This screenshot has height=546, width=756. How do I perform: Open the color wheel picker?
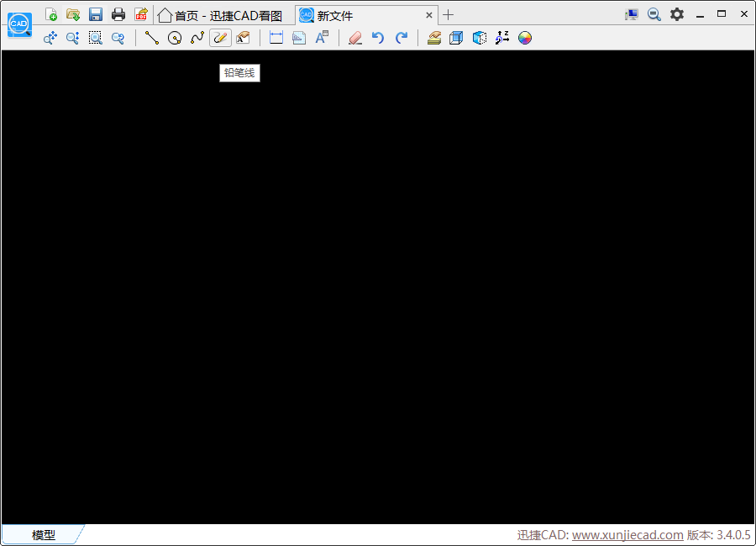(525, 38)
